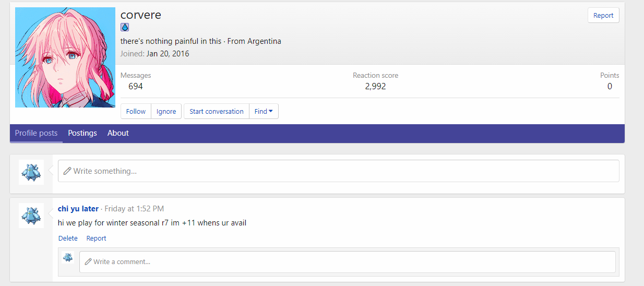Click the 694 messages count
Viewport: 644px width, 286px height.
click(x=136, y=86)
